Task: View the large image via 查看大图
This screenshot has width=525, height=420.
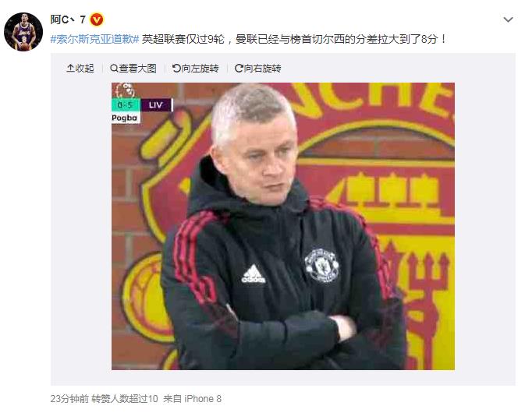Action: 133,69
